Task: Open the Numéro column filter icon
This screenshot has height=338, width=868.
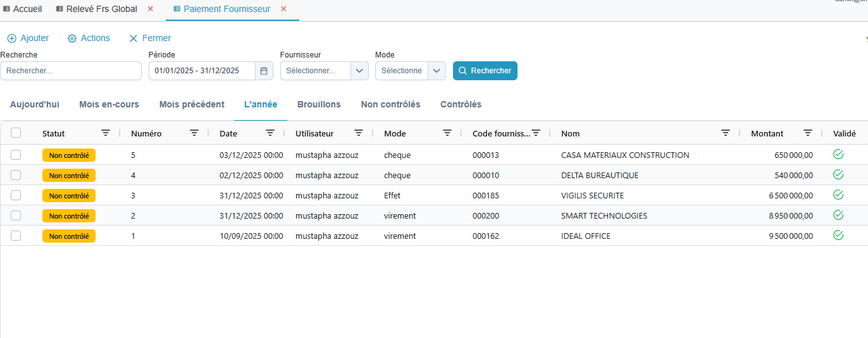Action: tap(194, 133)
